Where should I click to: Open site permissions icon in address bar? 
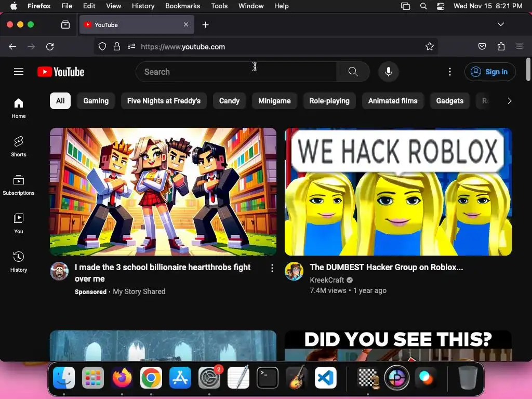point(131,46)
